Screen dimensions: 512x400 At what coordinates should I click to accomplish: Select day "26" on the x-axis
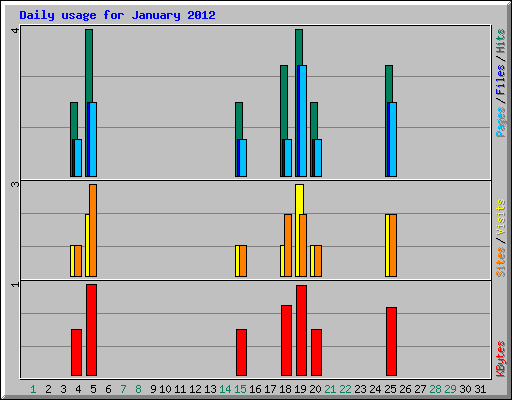coord(405,389)
